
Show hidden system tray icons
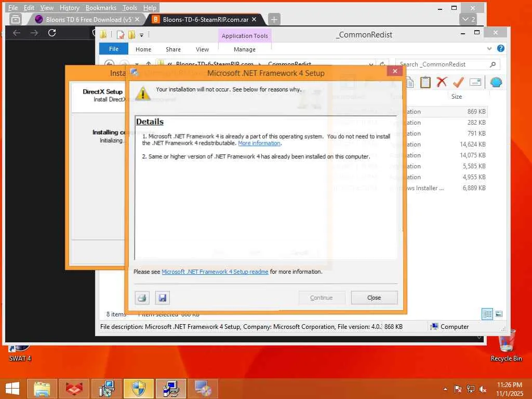[445, 389]
